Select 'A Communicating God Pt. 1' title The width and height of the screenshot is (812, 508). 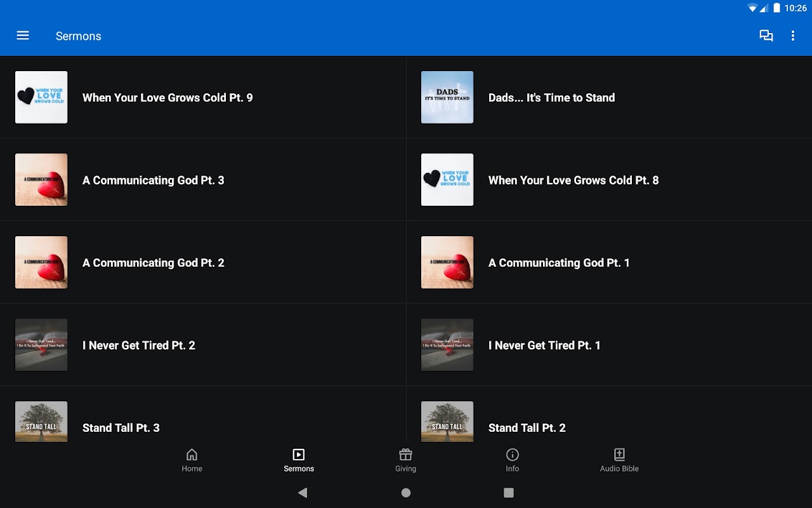pyautogui.click(x=559, y=263)
